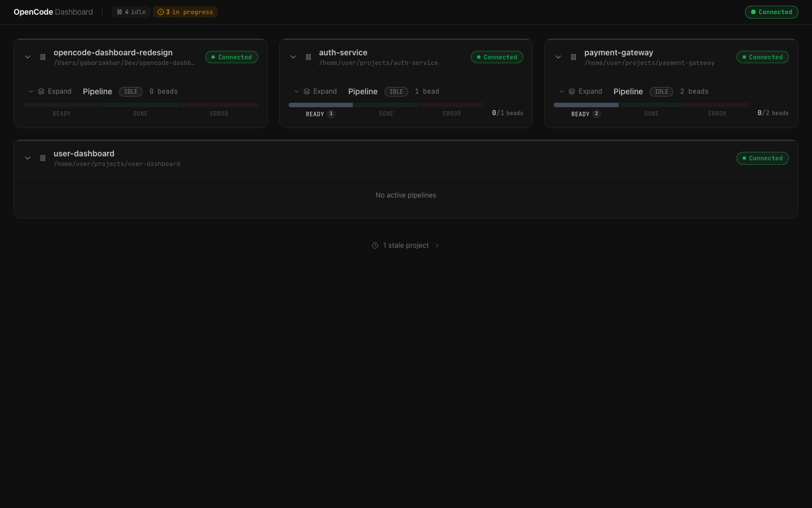Click the global Connected status badge in header
This screenshot has height=508, width=812.
click(x=771, y=12)
